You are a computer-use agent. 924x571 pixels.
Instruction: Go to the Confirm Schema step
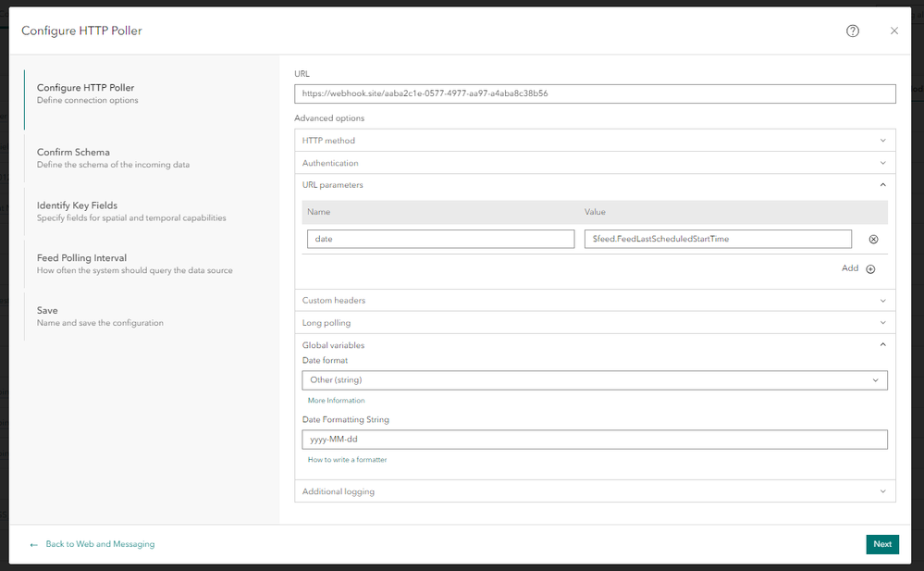[x=73, y=152]
